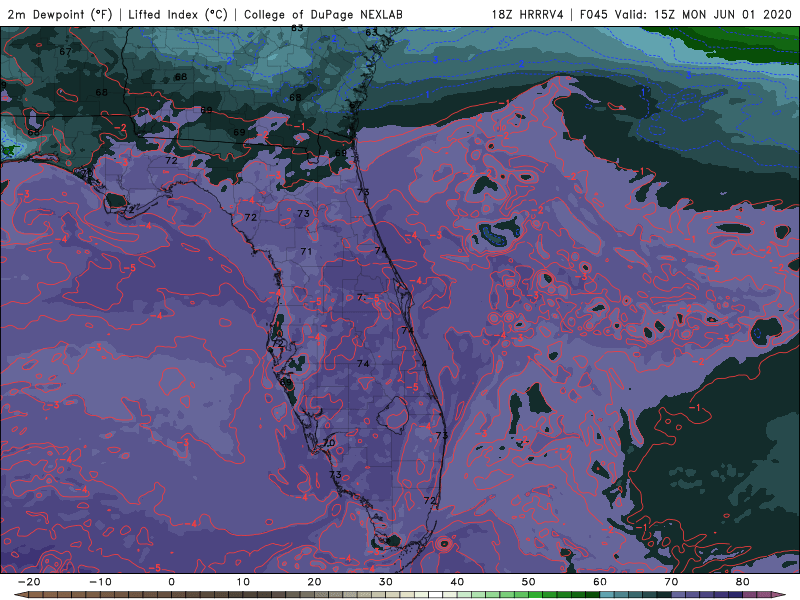This screenshot has height=600, width=800.
Task: Pick the bright green swatch on the color scale
Action: click(x=535, y=595)
